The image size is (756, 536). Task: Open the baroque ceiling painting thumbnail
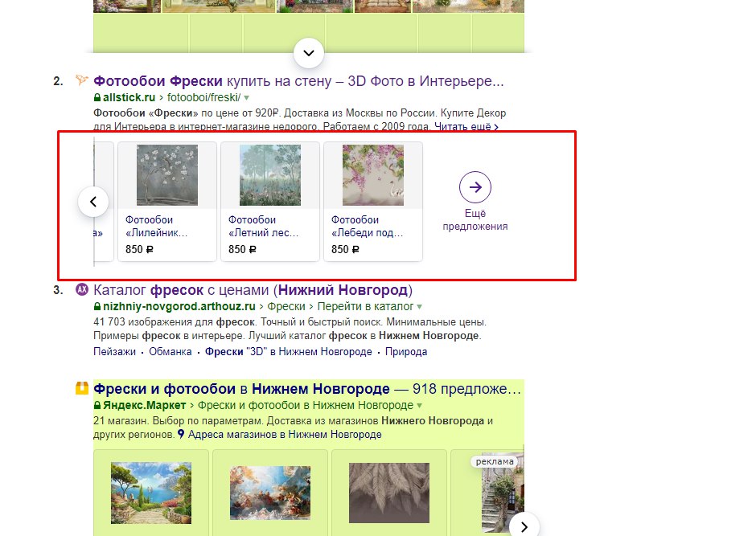270,493
